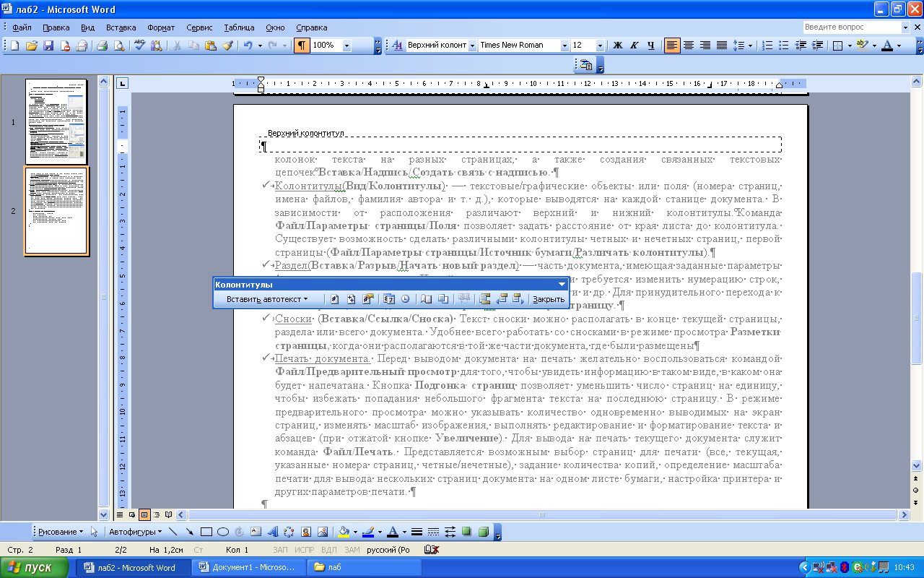
Task: Insert date field in the Колонтитулы toolbar
Action: (389, 298)
